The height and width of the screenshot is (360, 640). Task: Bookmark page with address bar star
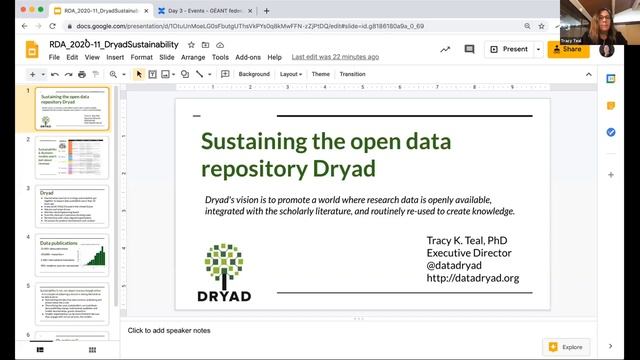pos(541,26)
